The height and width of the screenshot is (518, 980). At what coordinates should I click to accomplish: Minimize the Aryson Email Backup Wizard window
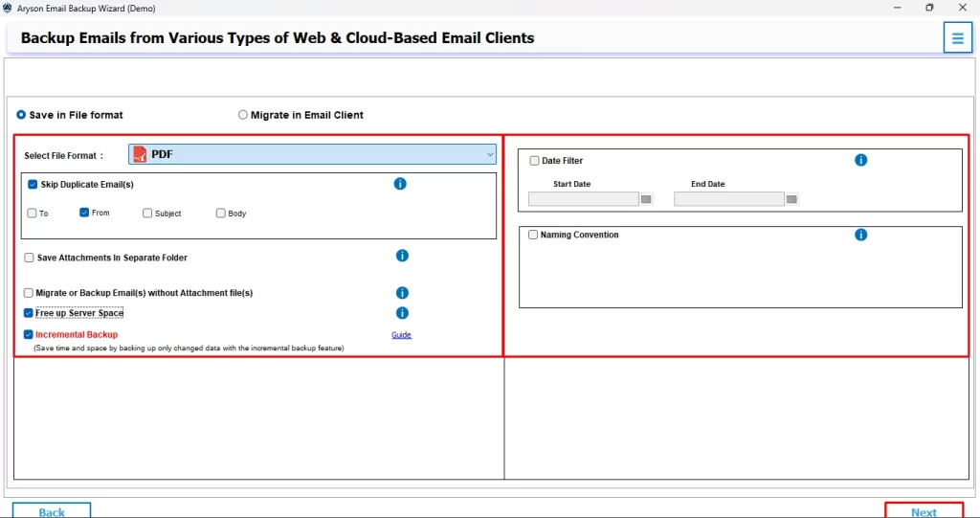tap(898, 8)
